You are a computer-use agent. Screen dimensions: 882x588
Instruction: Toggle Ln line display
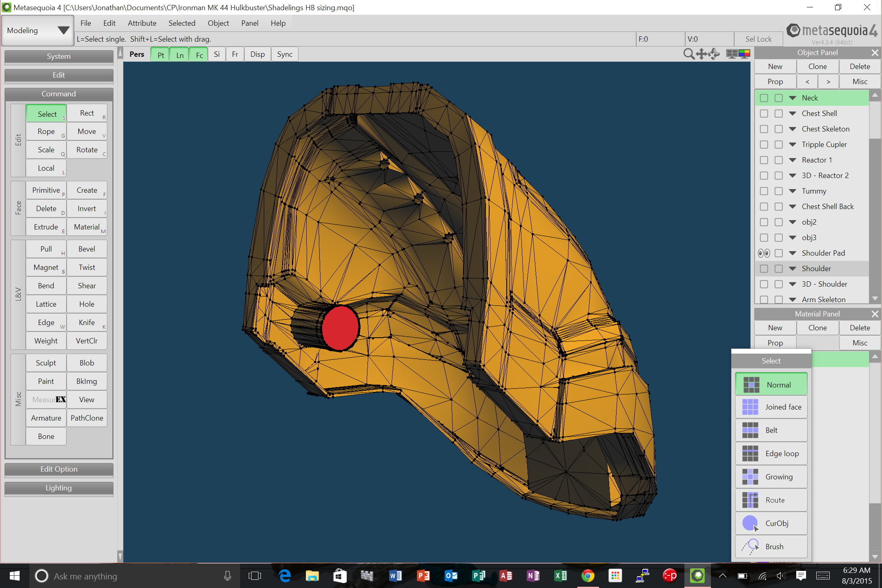[x=180, y=54]
